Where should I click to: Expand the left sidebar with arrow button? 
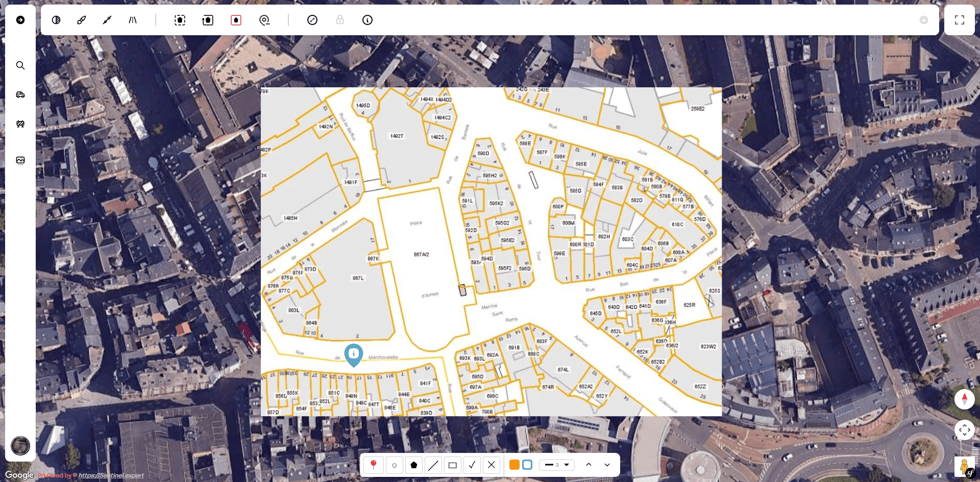tap(20, 20)
